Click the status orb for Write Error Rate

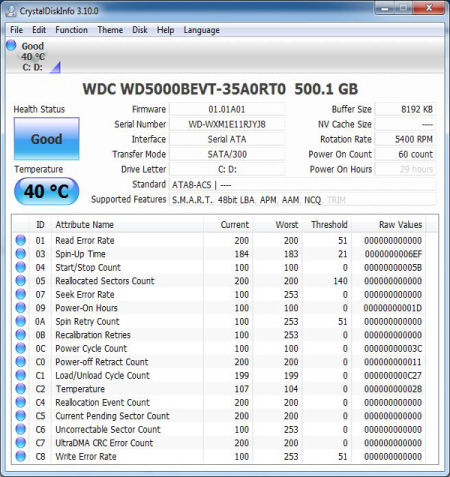click(21, 456)
